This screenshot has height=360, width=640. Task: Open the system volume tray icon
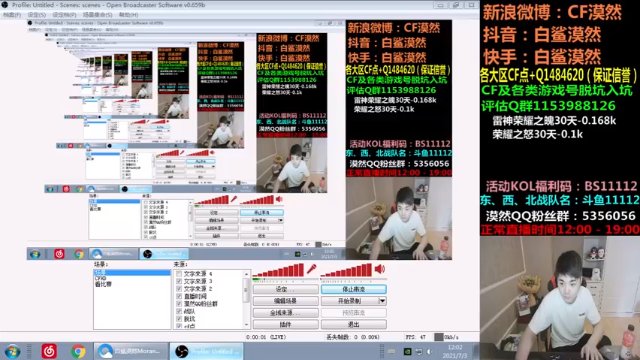pos(430,351)
